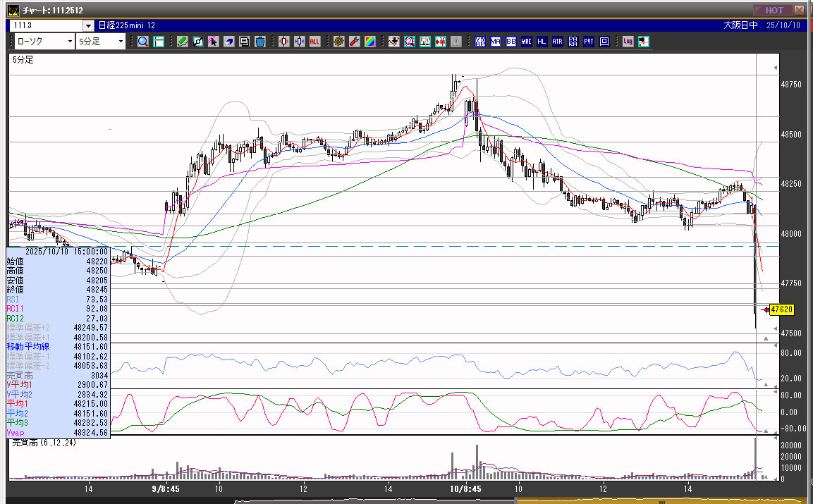Click the yellow 47620 current price label

782,309
